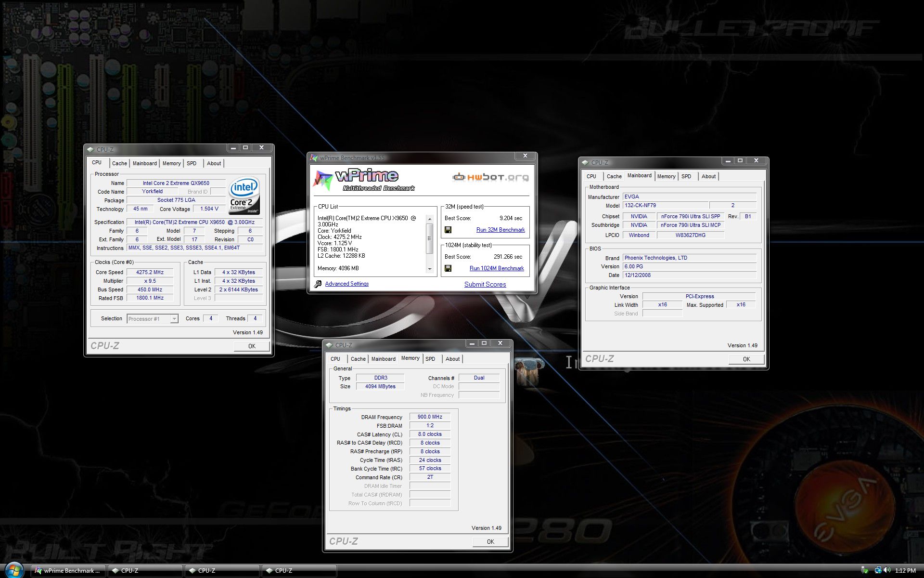Click the Command Rate value 2T
This screenshot has width=924, height=578.
click(x=430, y=477)
